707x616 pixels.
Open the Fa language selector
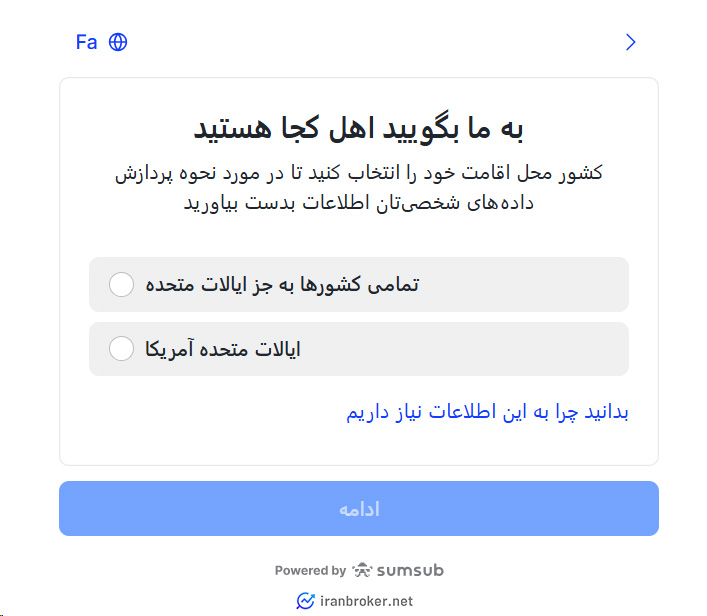(x=87, y=42)
